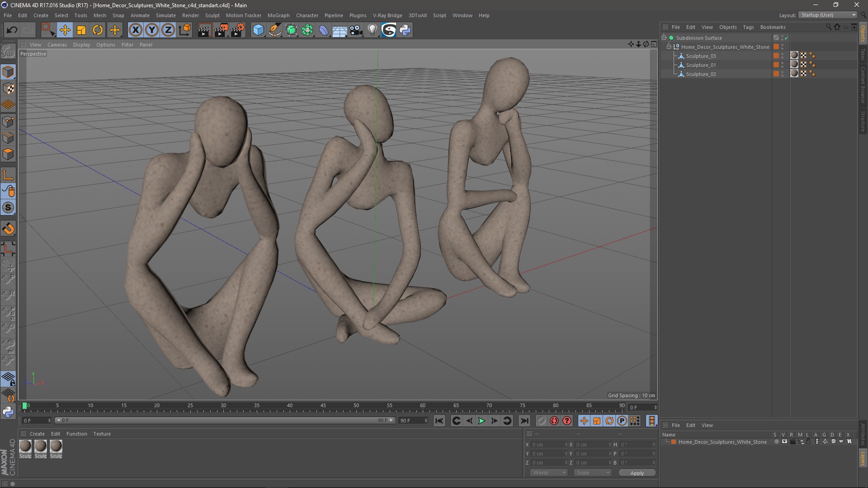Toggle Y axis lock

152,30
